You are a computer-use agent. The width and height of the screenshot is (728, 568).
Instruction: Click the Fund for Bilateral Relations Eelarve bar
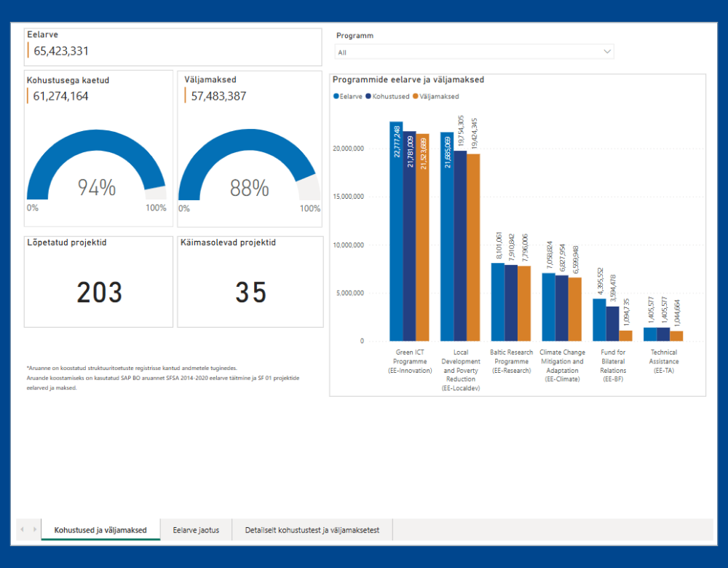[599, 320]
